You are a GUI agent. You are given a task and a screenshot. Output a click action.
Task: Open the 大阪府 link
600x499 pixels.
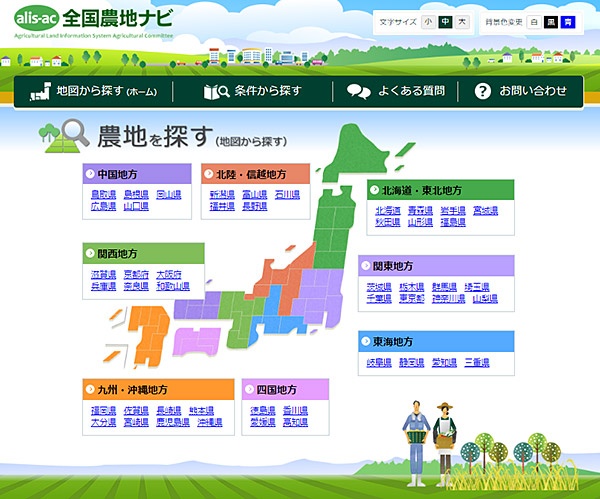tap(169, 274)
